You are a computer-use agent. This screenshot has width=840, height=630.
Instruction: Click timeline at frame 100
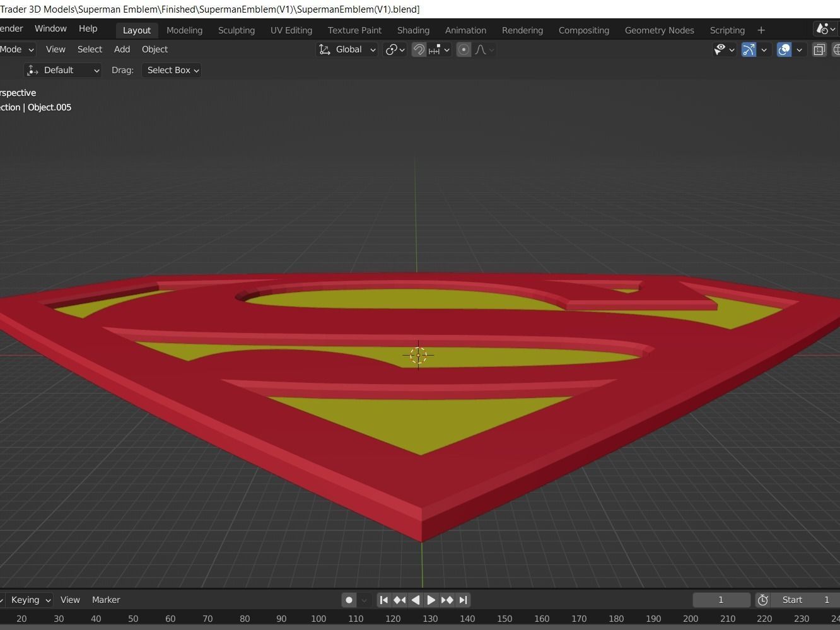318,619
